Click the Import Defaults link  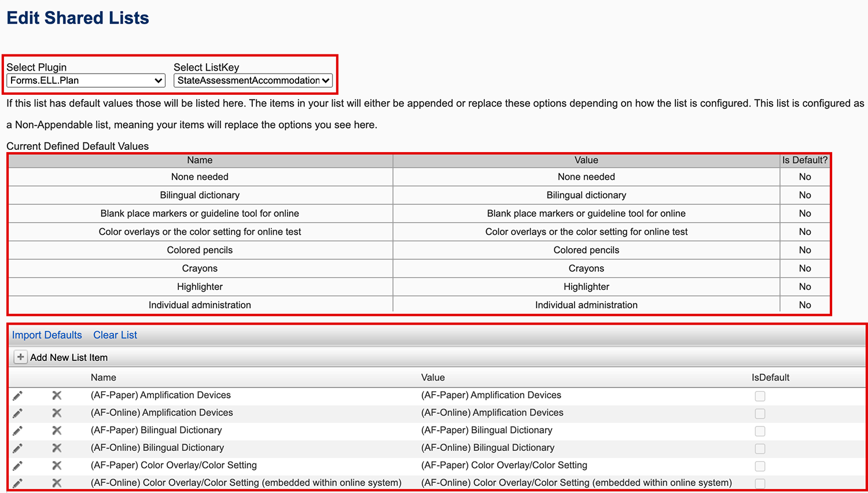47,335
